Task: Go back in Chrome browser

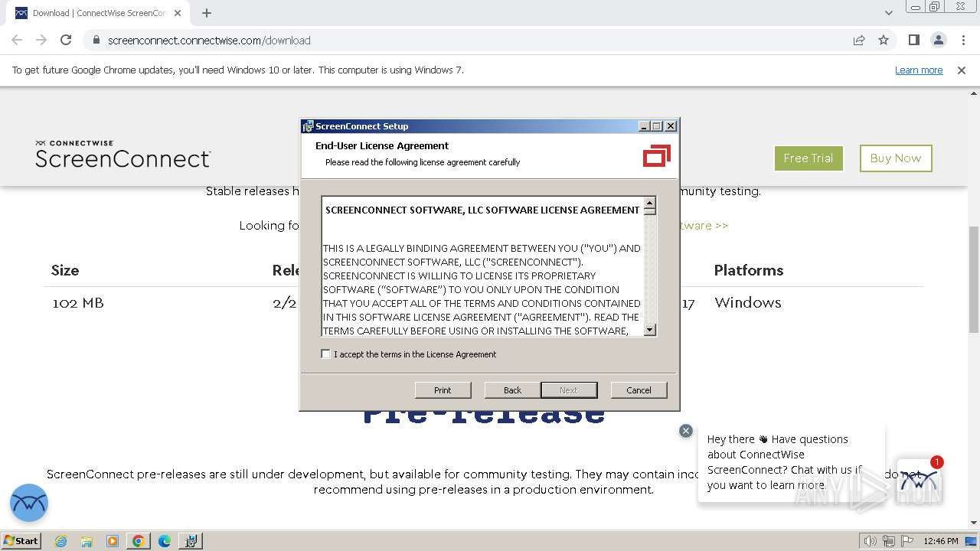Action: [x=17, y=40]
